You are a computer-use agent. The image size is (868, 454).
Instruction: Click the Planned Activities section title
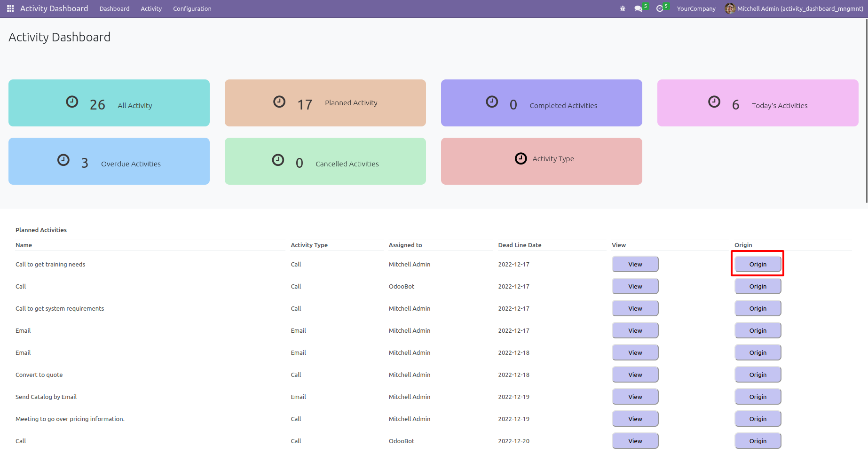(41, 230)
